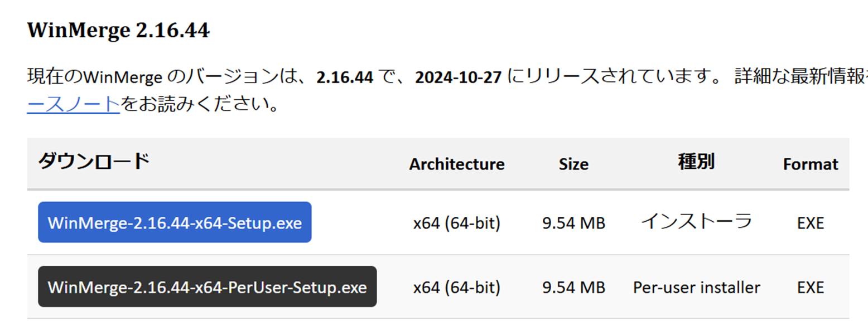Select the ダウンロード column header
Image resolution: width=868 pixels, height=321 pixels.
pos(94,161)
